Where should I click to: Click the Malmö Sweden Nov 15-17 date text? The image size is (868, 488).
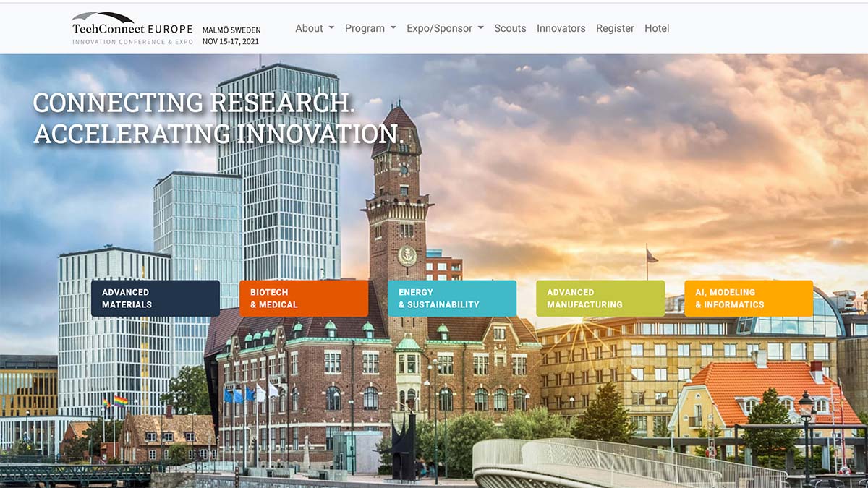click(x=231, y=35)
